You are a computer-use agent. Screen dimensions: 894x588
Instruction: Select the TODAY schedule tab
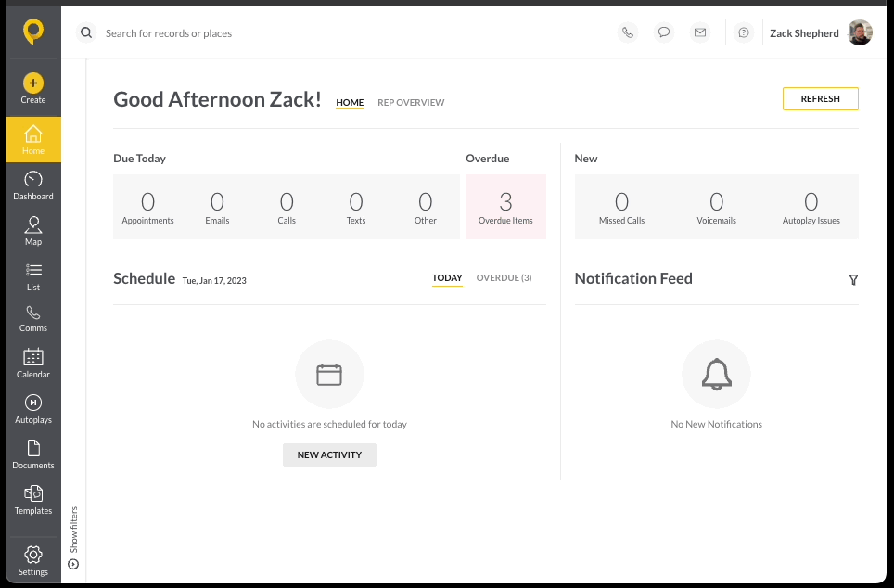pos(447,277)
